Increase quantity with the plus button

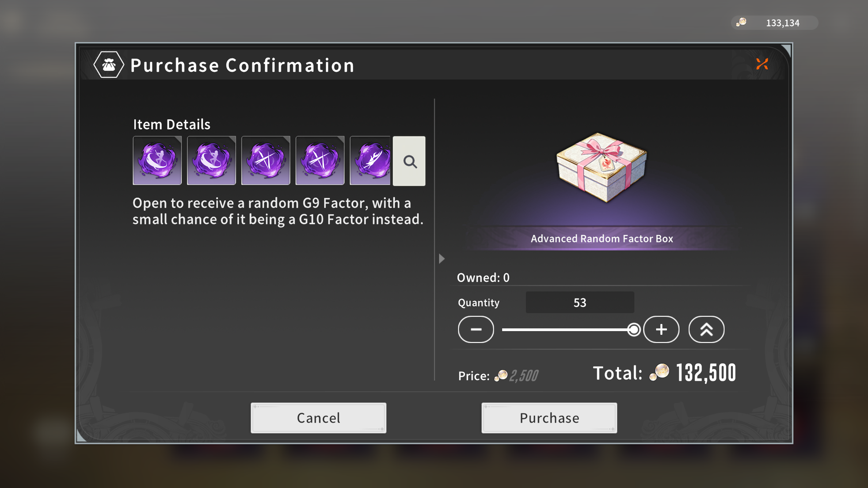click(661, 329)
